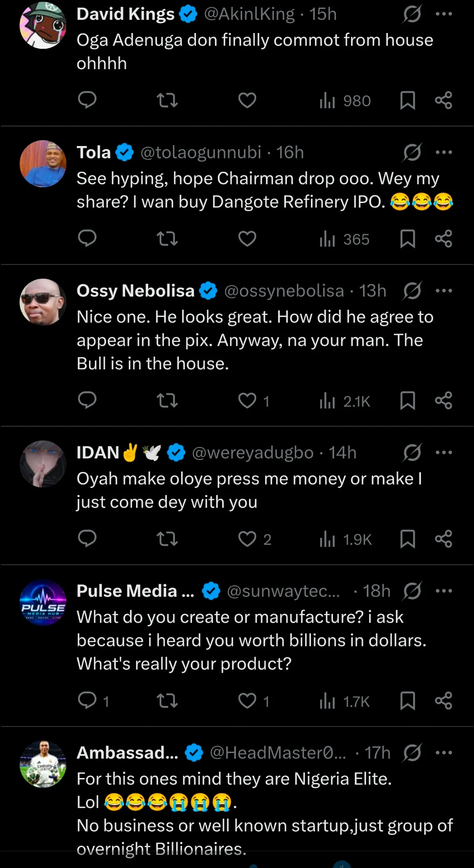The height and width of the screenshot is (868, 474).
Task: Open more options on Tola's tweet
Action: (x=444, y=152)
